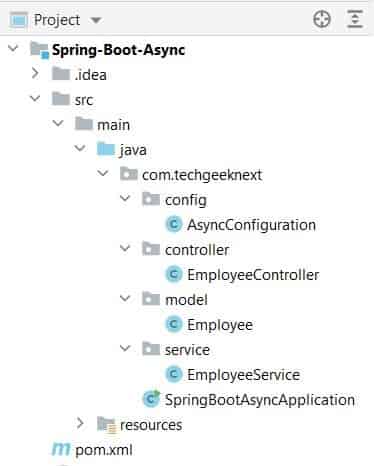The width and height of the screenshot is (374, 466).
Task: Collapse the config package
Action: [x=125, y=198]
